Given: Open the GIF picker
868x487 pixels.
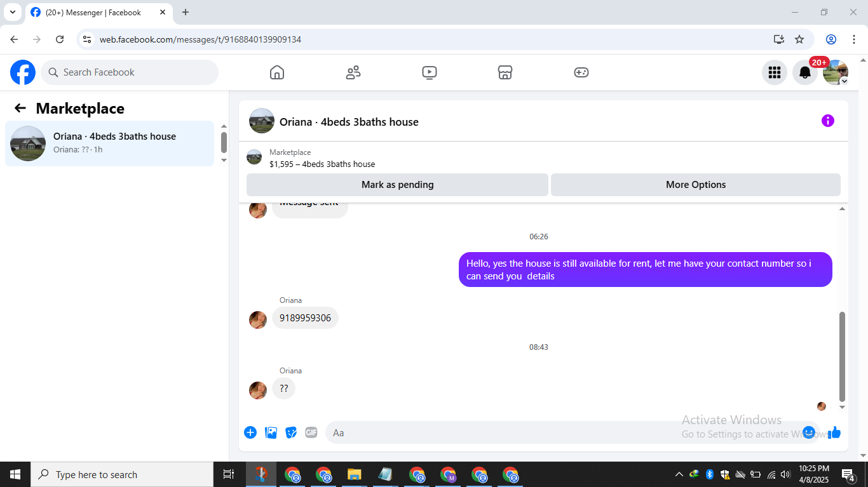Looking at the screenshot, I should click(x=311, y=432).
